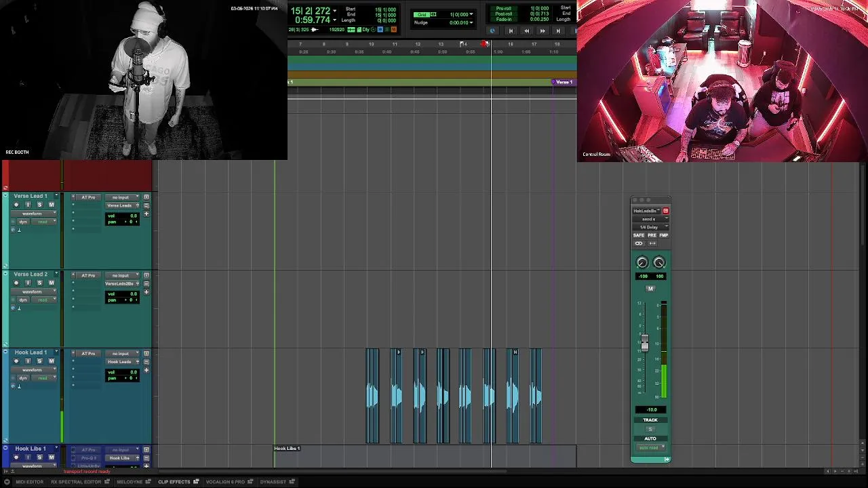This screenshot has width=868, height=488.
Task: Open the VocAlign 6 Pro tab
Action: [x=229, y=482]
